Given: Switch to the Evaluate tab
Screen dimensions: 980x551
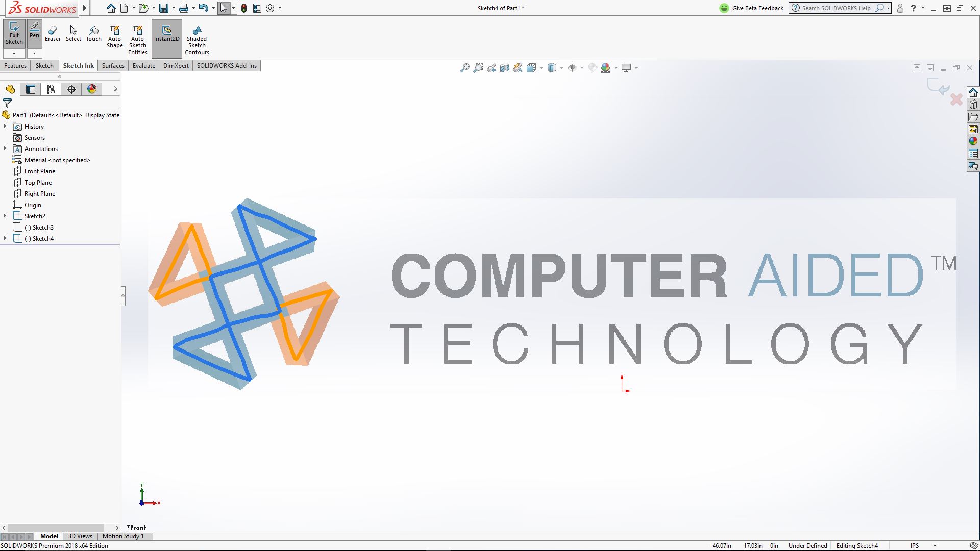Looking at the screenshot, I should [143, 65].
